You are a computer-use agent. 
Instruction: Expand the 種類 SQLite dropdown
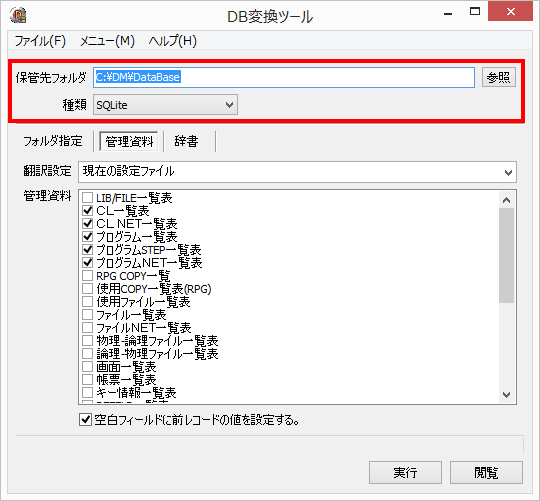coord(165,105)
